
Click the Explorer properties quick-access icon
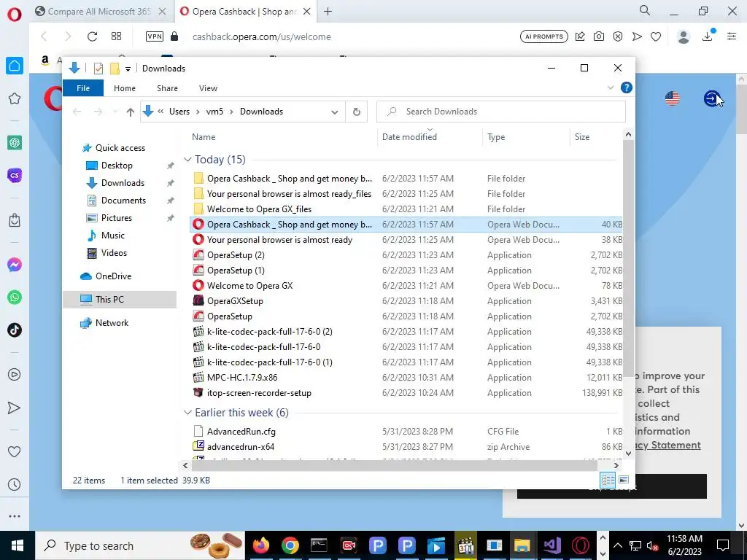pos(98,69)
